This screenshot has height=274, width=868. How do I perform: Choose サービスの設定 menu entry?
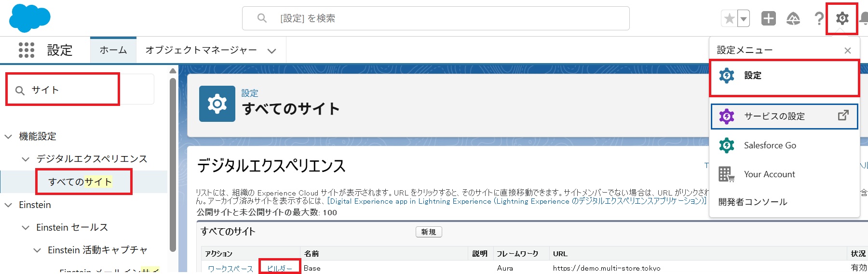coord(774,117)
